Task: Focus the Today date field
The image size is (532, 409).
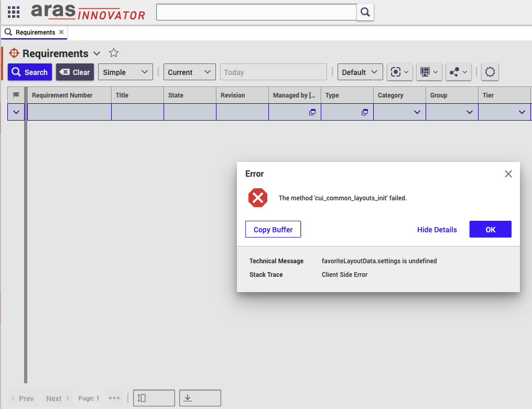Action: click(274, 72)
